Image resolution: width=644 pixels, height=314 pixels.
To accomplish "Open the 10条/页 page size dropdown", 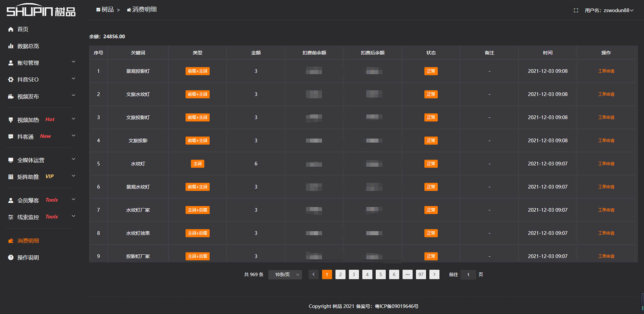I will click(285, 274).
